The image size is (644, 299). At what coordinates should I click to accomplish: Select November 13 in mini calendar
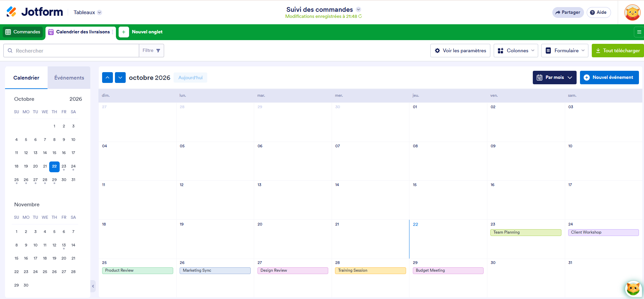[x=64, y=245]
